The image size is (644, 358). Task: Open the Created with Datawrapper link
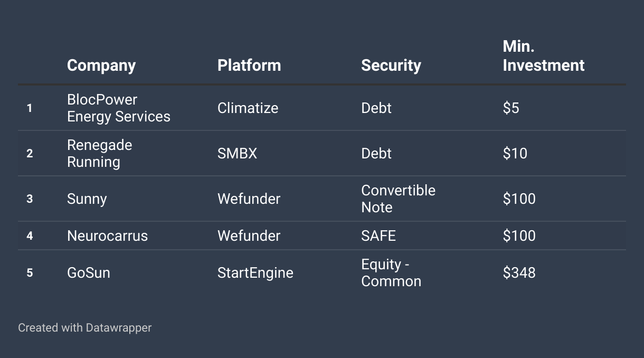(x=85, y=328)
